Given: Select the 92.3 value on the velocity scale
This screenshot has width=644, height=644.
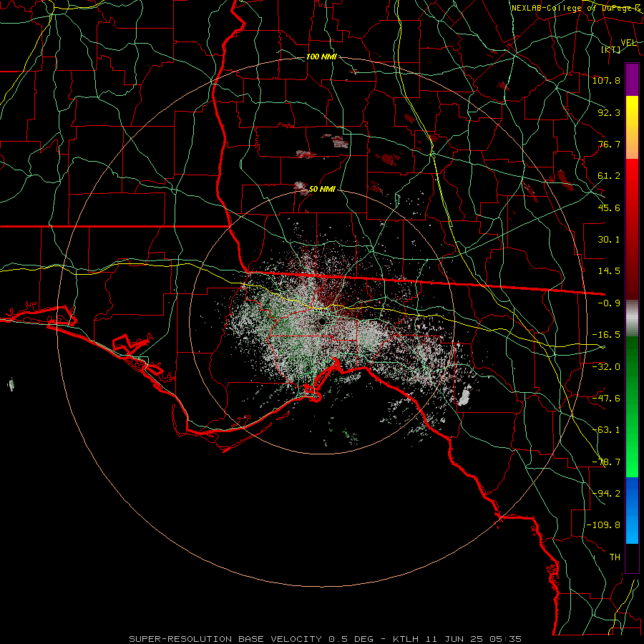Looking at the screenshot, I should pyautogui.click(x=609, y=112).
